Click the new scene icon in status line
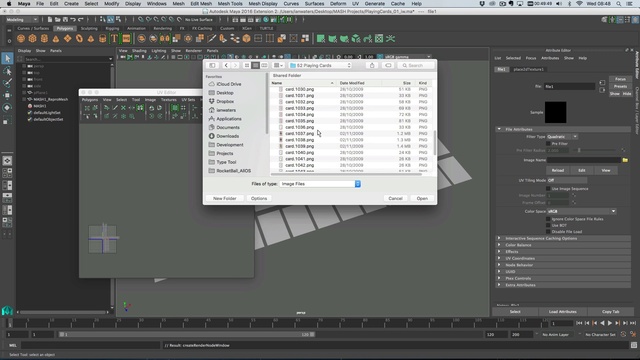Image resolution: width=640 pixels, height=360 pixels. coord(50,19)
